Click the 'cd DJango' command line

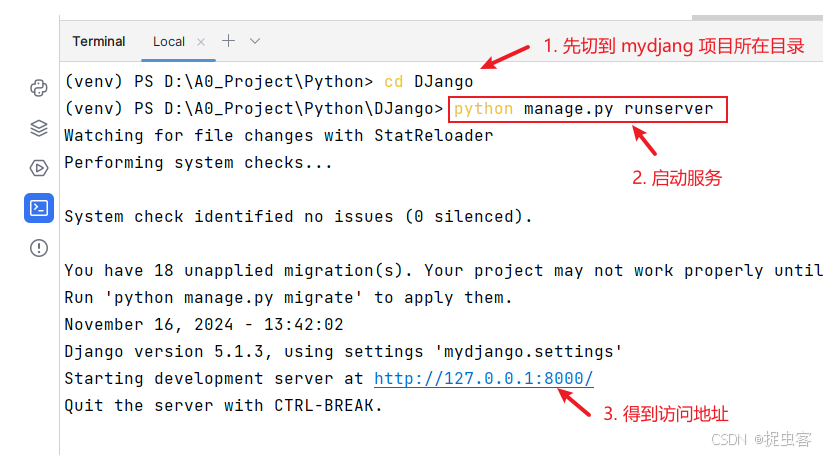269,82
